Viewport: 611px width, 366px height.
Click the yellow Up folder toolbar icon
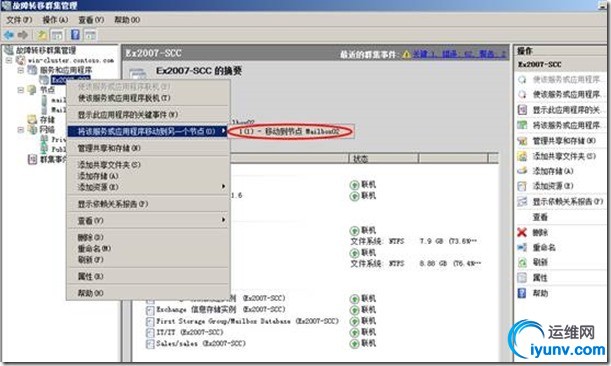tap(42, 35)
